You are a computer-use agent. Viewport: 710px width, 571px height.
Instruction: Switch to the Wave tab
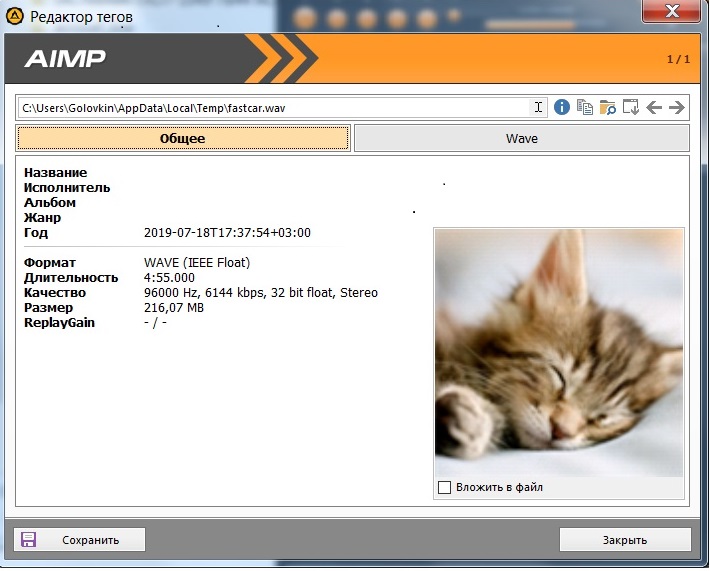coord(521,138)
